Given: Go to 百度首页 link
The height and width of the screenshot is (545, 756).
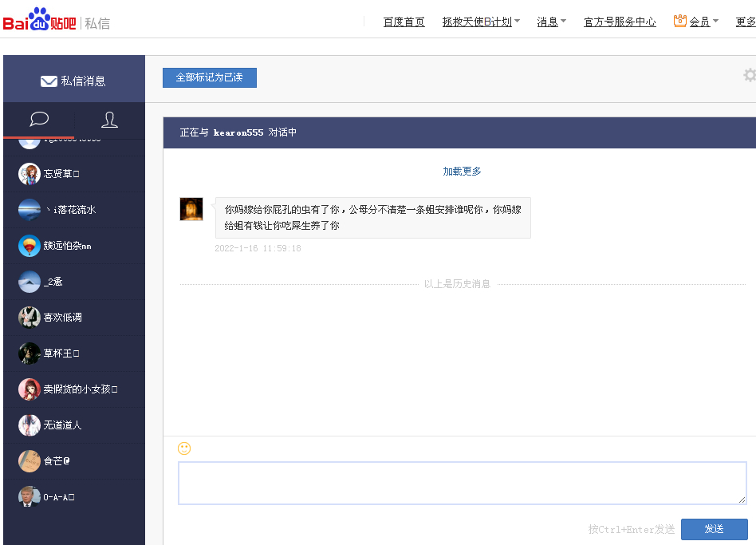Looking at the screenshot, I should [404, 22].
